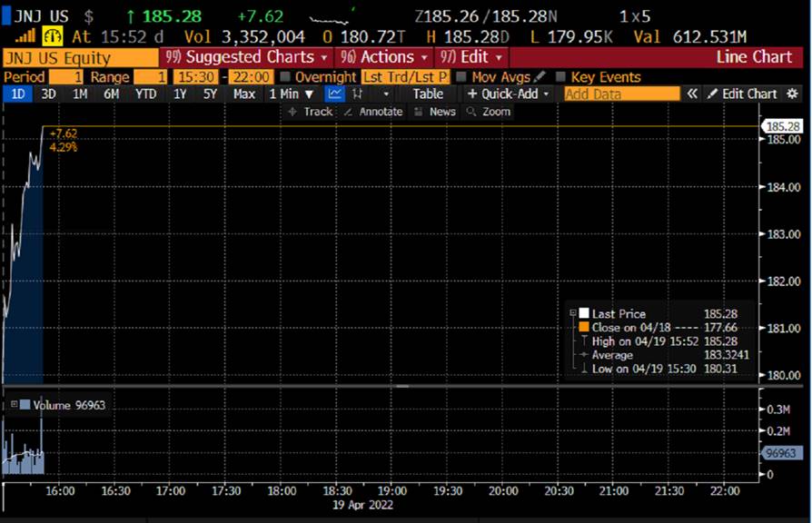Click the High on 04/19 15:52 legend row

(660, 340)
